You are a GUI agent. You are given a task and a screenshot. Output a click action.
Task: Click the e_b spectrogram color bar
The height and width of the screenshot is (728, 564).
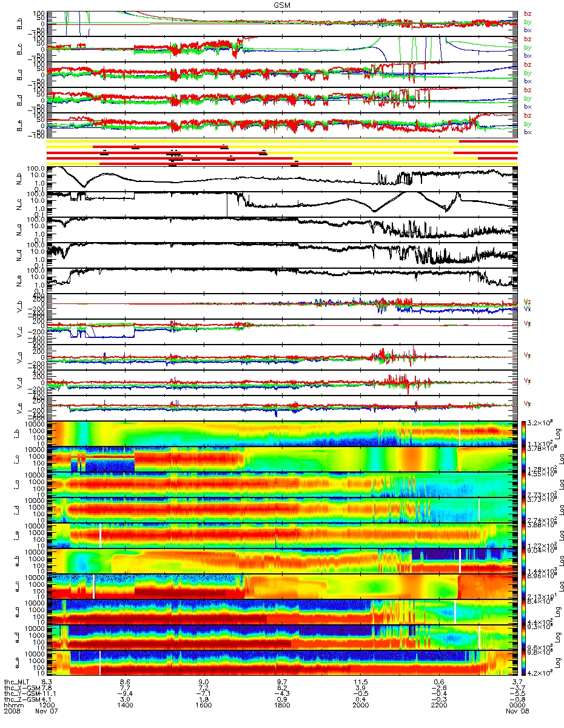coord(523,561)
